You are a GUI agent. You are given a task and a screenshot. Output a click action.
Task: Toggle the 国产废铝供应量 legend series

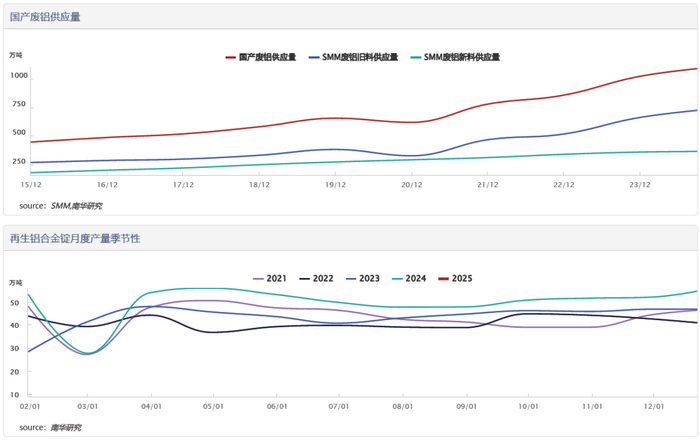click(x=262, y=57)
